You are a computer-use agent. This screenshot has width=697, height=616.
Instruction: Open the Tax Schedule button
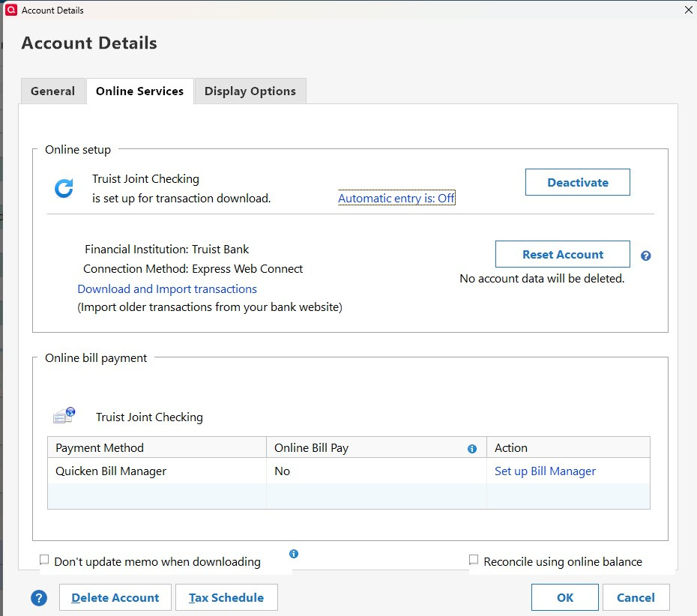tap(226, 598)
